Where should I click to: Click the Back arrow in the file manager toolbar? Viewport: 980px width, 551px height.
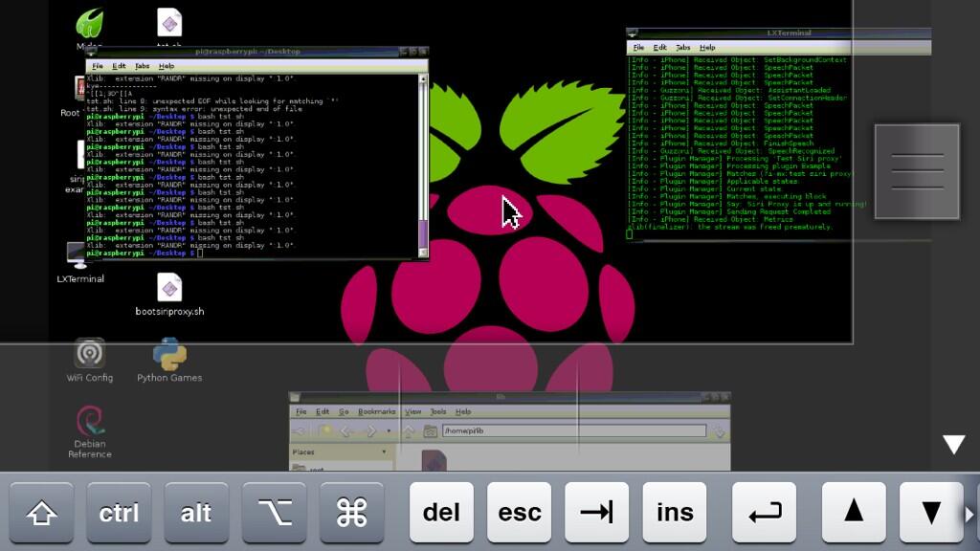tap(346, 431)
